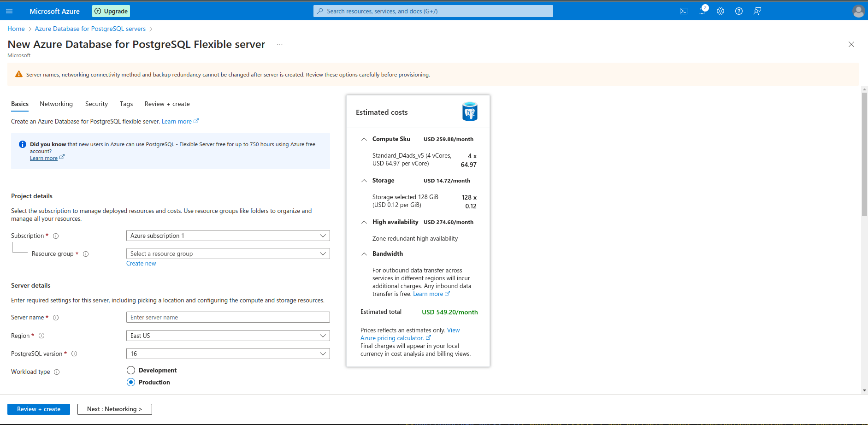Collapse the High availability cost section
This screenshot has height=425, width=868.
364,222
